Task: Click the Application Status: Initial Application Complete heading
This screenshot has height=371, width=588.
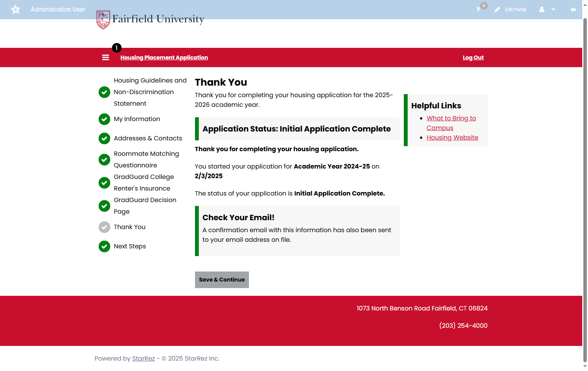Action: click(297, 129)
